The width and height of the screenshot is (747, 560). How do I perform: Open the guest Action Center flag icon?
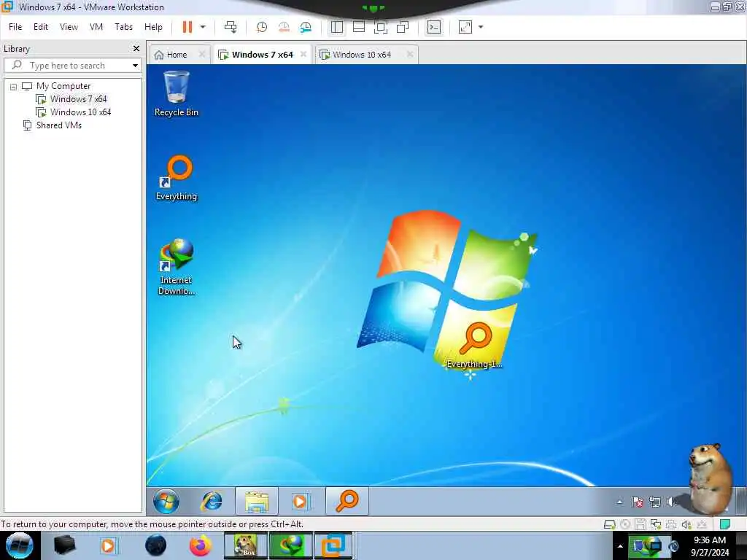tap(637, 502)
